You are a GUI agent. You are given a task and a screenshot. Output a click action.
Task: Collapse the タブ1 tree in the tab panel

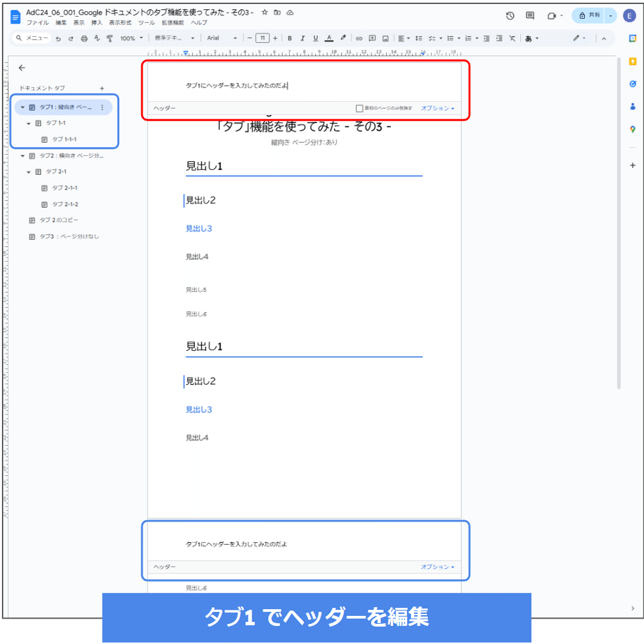click(x=24, y=107)
